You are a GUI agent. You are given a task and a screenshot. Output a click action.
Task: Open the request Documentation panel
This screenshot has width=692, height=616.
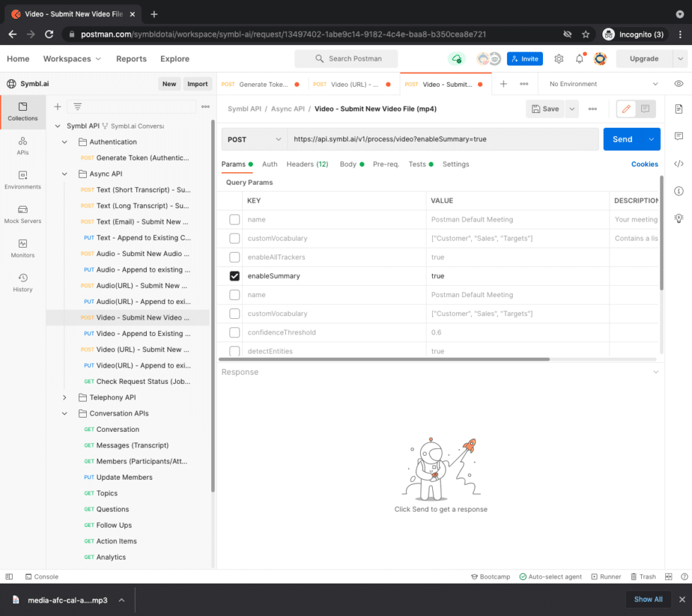679,108
